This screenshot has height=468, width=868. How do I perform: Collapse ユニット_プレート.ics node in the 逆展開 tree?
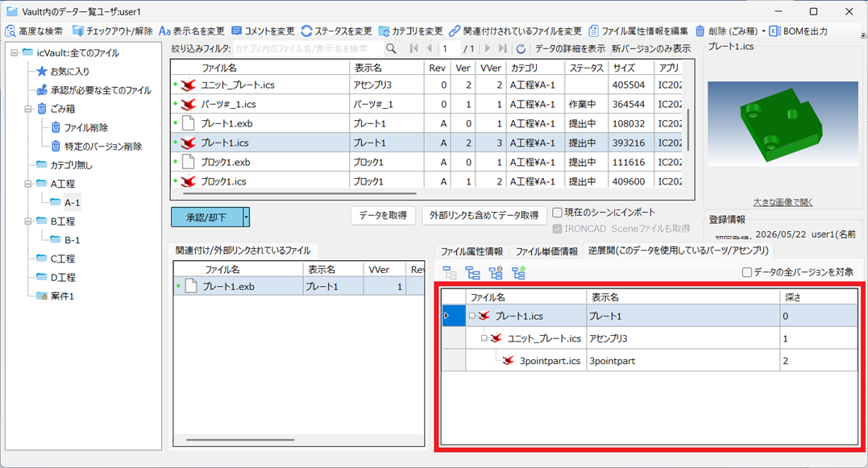coord(484,338)
